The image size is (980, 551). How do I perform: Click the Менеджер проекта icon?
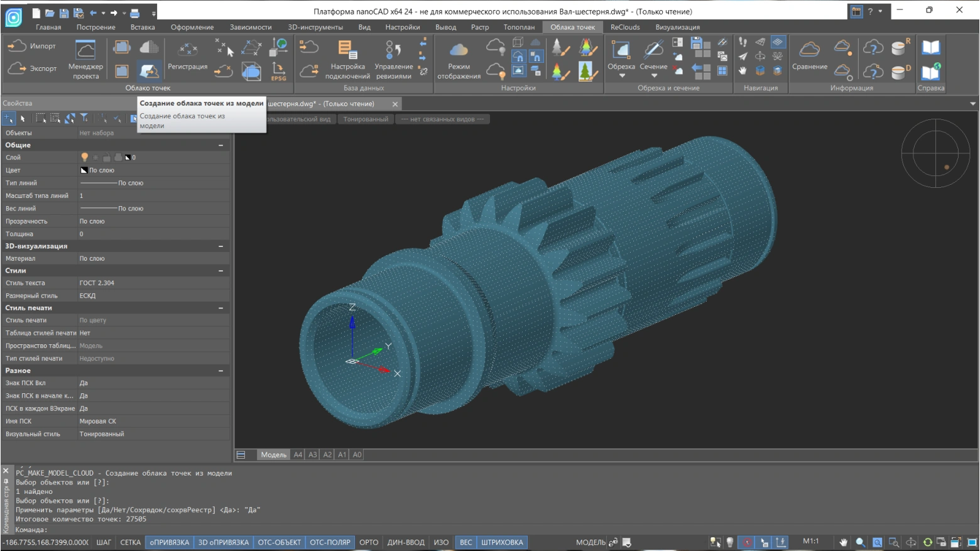[85, 50]
